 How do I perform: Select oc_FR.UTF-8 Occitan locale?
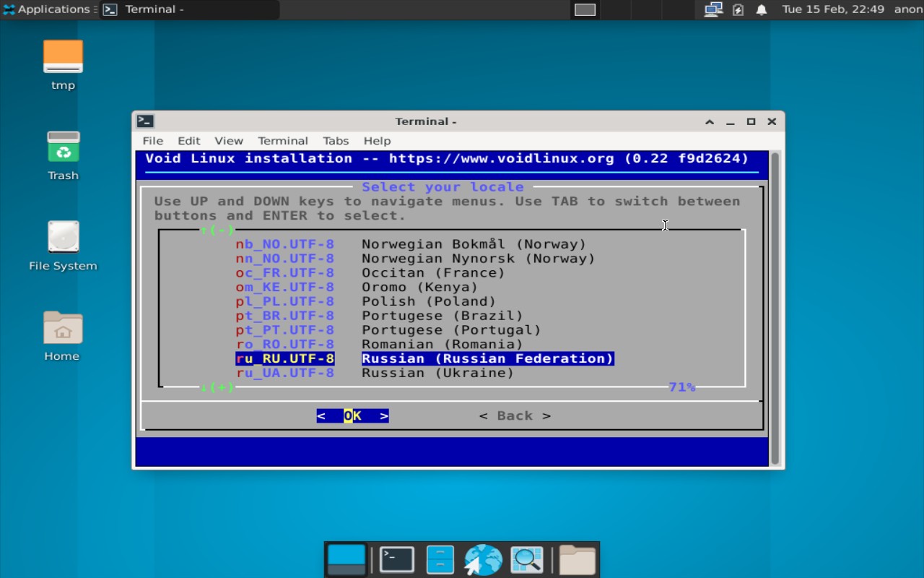(x=370, y=273)
